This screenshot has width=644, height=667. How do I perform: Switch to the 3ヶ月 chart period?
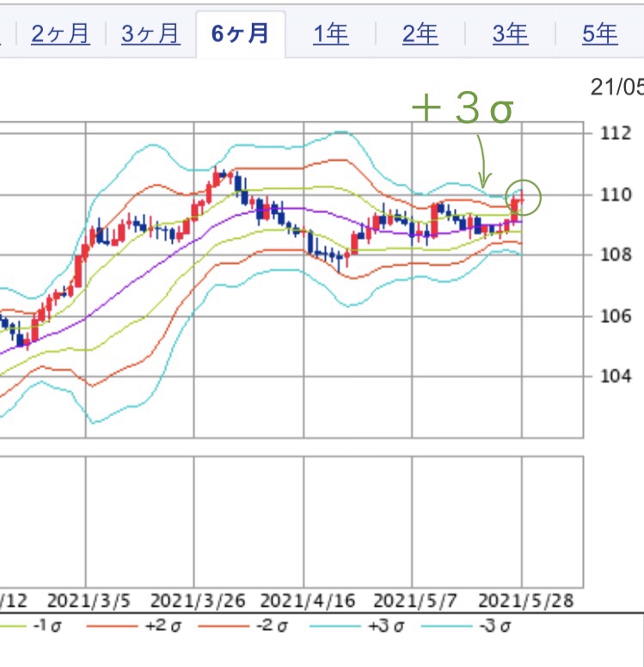(x=150, y=34)
